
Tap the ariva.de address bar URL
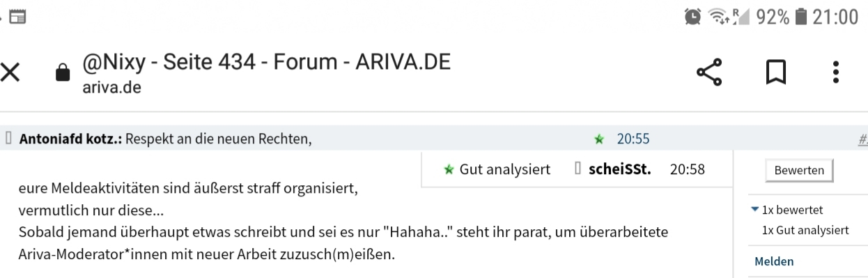pyautogui.click(x=111, y=90)
